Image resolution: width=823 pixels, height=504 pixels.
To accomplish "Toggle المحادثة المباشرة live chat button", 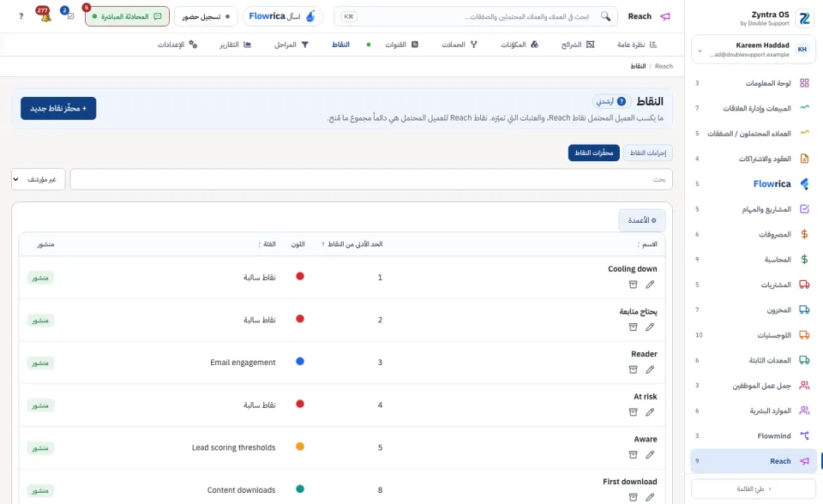I will point(127,16).
